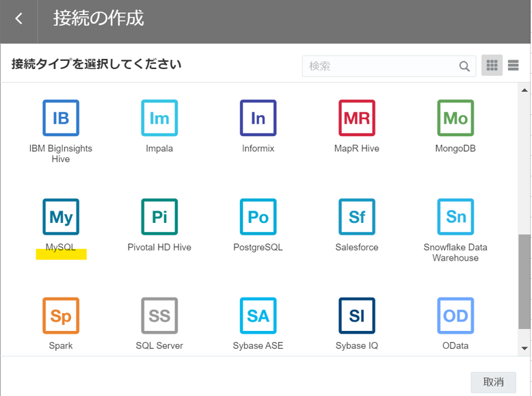The image size is (532, 396).
Task: Pick the Sybase ASE connection icon
Action: pos(258,315)
